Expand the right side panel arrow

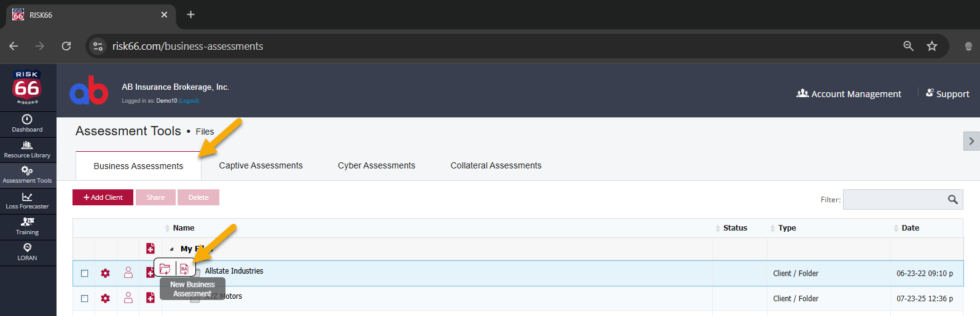point(971,141)
